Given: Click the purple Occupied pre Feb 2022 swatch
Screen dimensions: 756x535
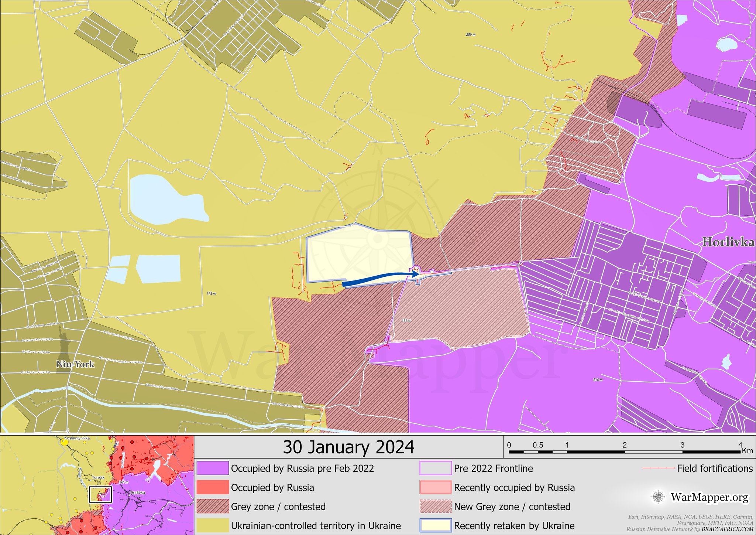Looking at the screenshot, I should point(212,468).
